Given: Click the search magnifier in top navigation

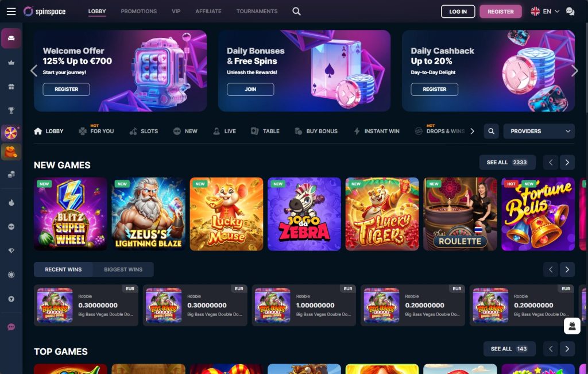Looking at the screenshot, I should 296,11.
